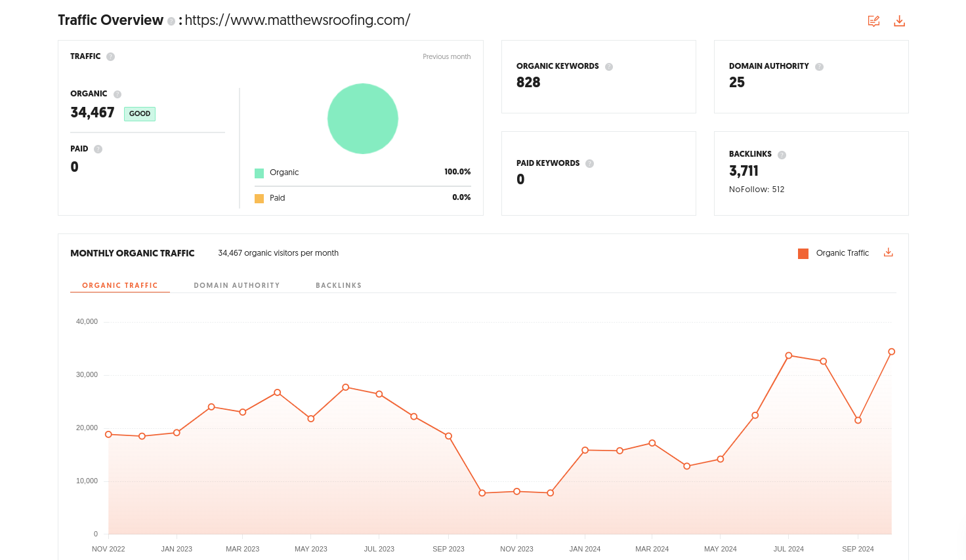Viewport: 966px width, 560px height.
Task: Switch to the DOMAIN AUTHORITY chart tab
Action: (237, 285)
